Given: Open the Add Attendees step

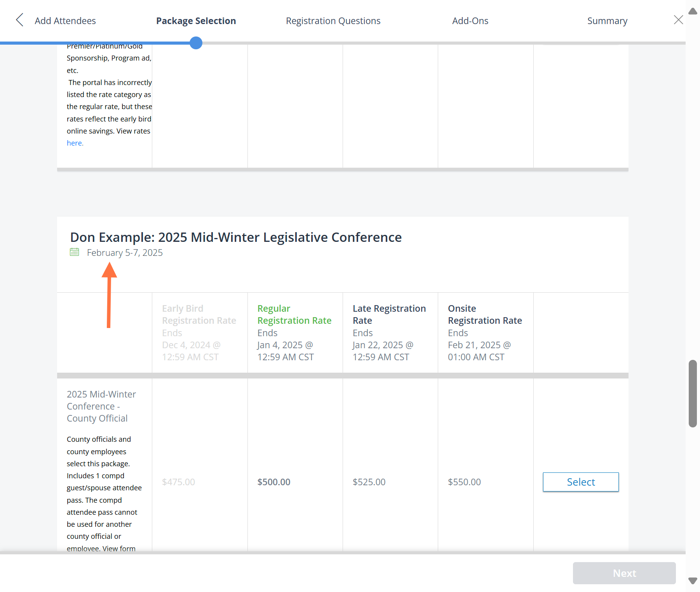Looking at the screenshot, I should point(65,21).
